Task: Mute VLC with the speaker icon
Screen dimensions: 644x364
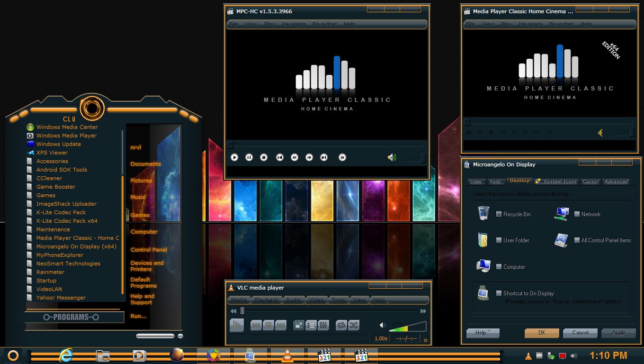Action: pos(383,325)
